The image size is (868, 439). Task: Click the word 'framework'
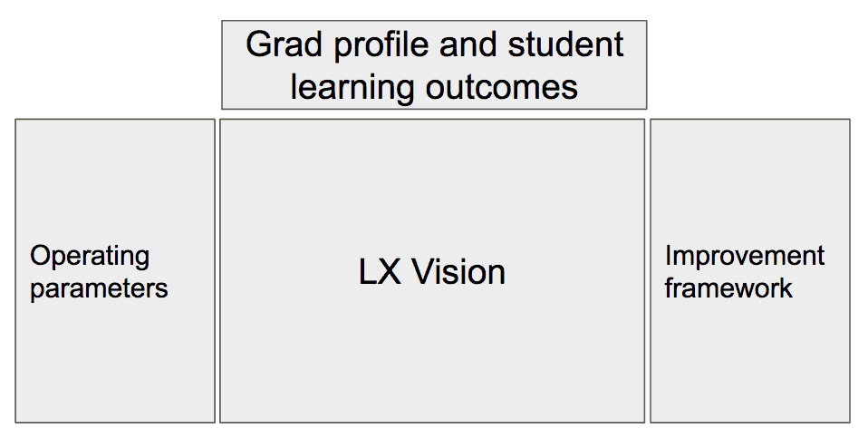[x=728, y=288]
